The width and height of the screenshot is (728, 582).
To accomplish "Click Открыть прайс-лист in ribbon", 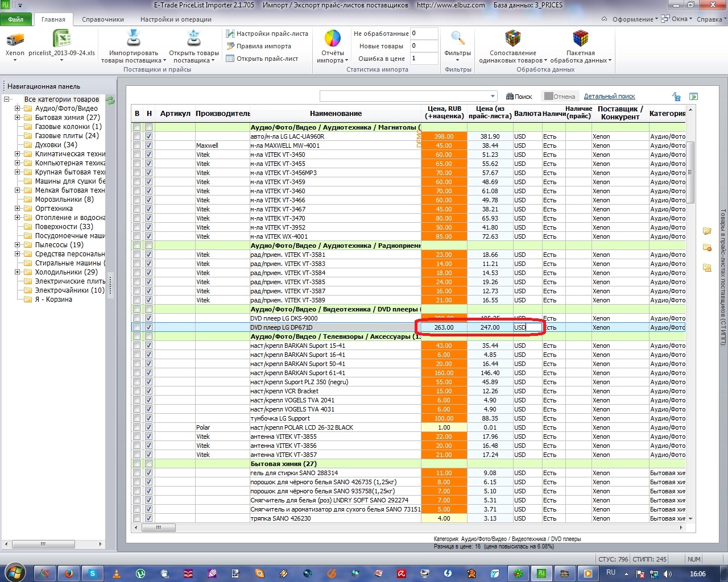I will (x=262, y=59).
